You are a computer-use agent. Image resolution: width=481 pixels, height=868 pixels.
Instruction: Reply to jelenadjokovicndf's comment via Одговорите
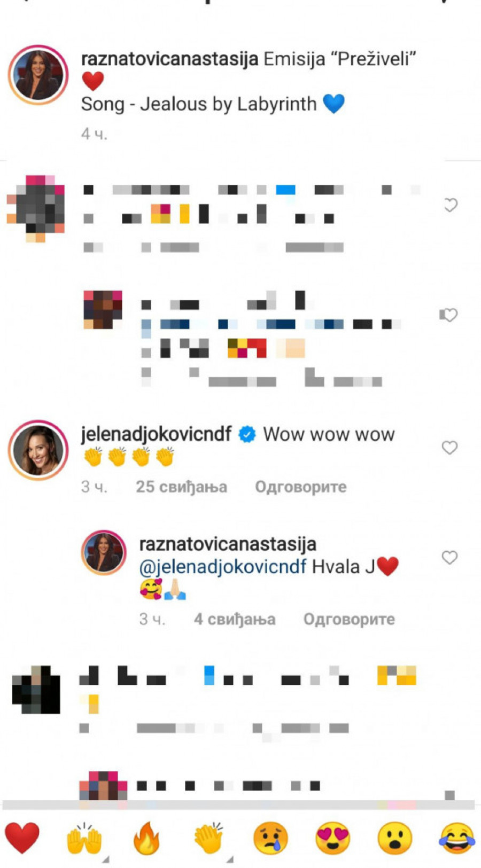[x=301, y=487]
